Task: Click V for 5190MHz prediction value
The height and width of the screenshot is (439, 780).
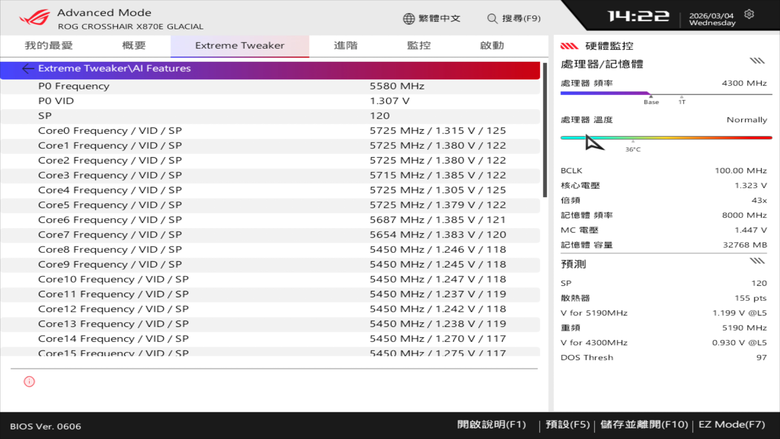Action: [x=740, y=313]
